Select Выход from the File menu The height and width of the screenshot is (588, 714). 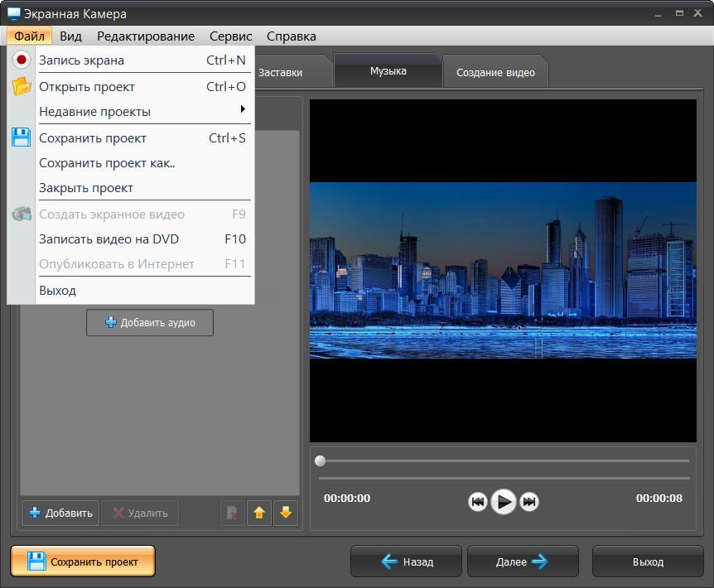pyautogui.click(x=58, y=290)
